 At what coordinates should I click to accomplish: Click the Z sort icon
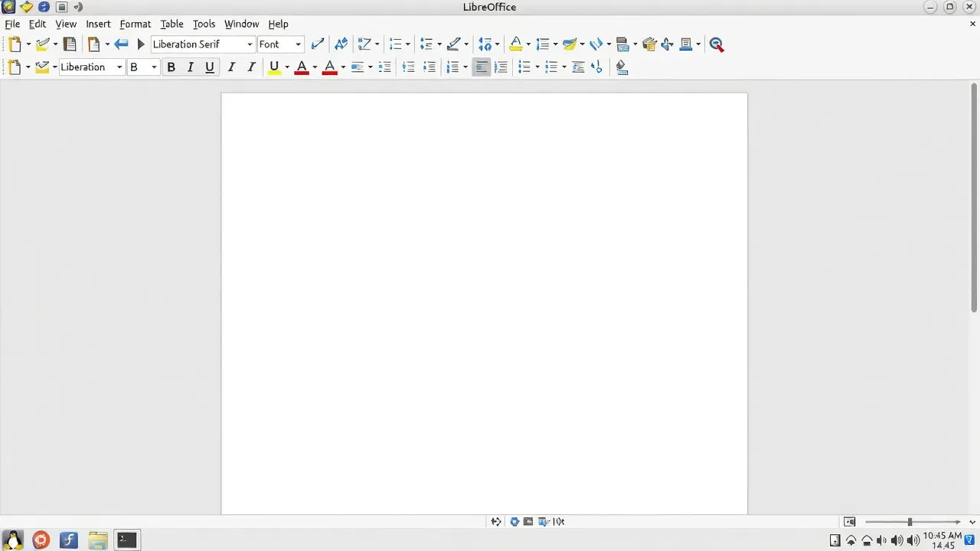click(364, 44)
